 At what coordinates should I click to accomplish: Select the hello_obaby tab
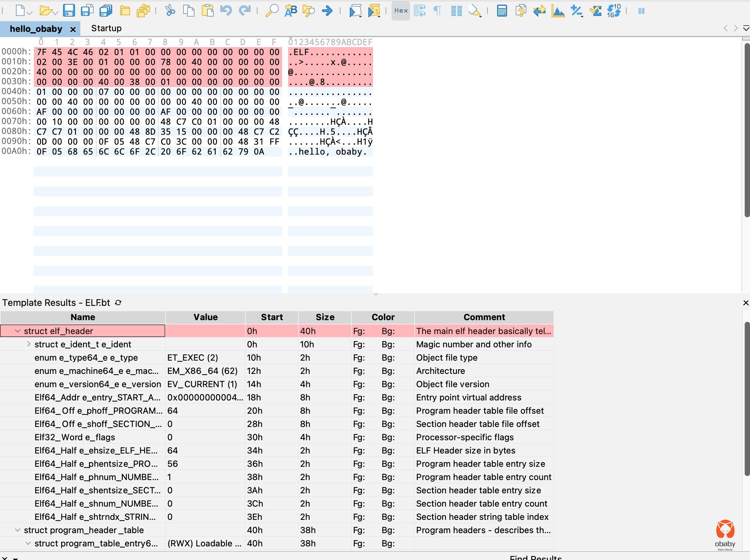(36, 29)
